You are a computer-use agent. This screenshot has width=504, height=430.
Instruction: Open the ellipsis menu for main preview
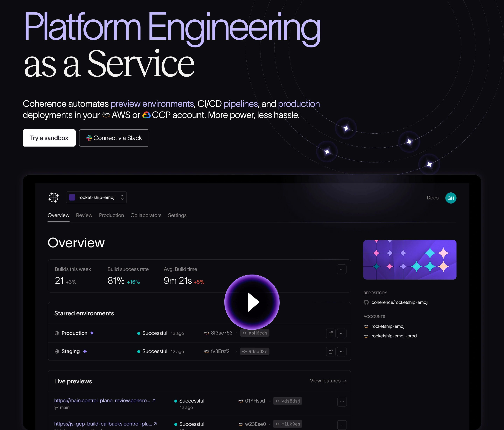click(342, 402)
